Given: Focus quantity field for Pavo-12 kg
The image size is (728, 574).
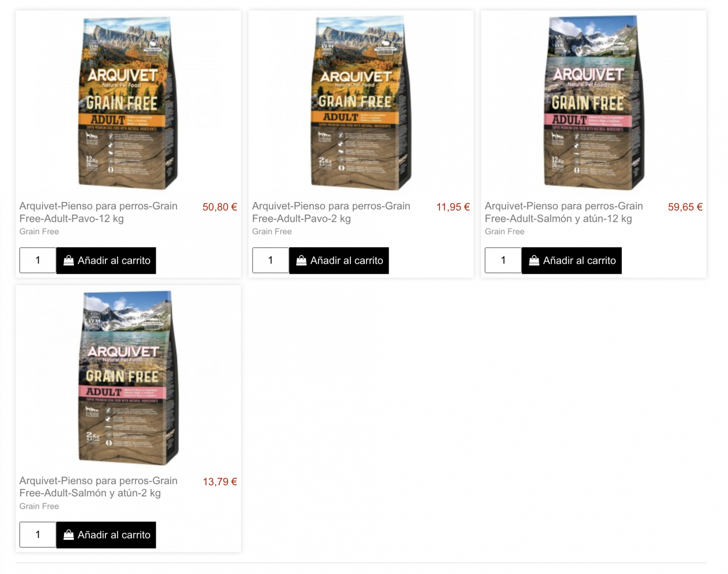Looking at the screenshot, I should pyautogui.click(x=38, y=260).
